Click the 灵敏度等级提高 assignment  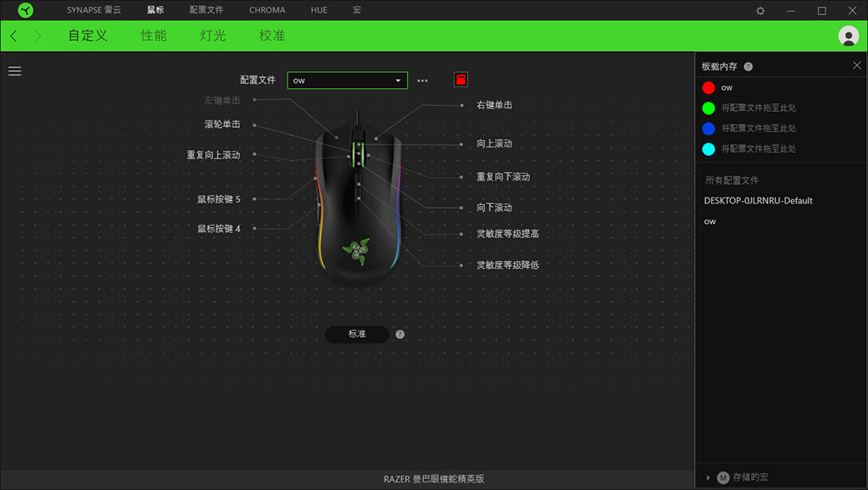point(508,234)
